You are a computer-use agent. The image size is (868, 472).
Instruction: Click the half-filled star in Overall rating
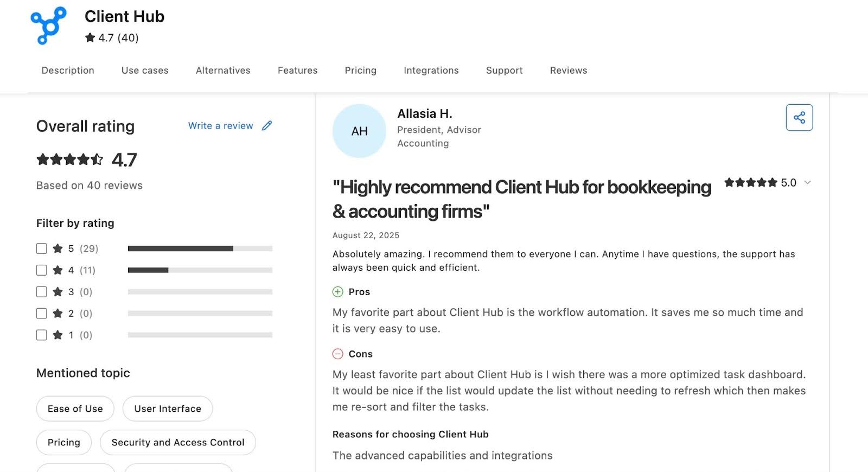point(98,159)
